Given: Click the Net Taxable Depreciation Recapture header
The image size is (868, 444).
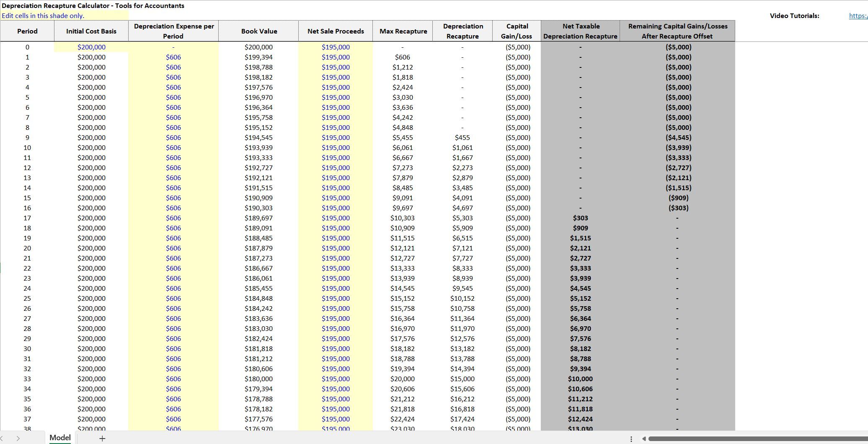Looking at the screenshot, I should [x=580, y=31].
